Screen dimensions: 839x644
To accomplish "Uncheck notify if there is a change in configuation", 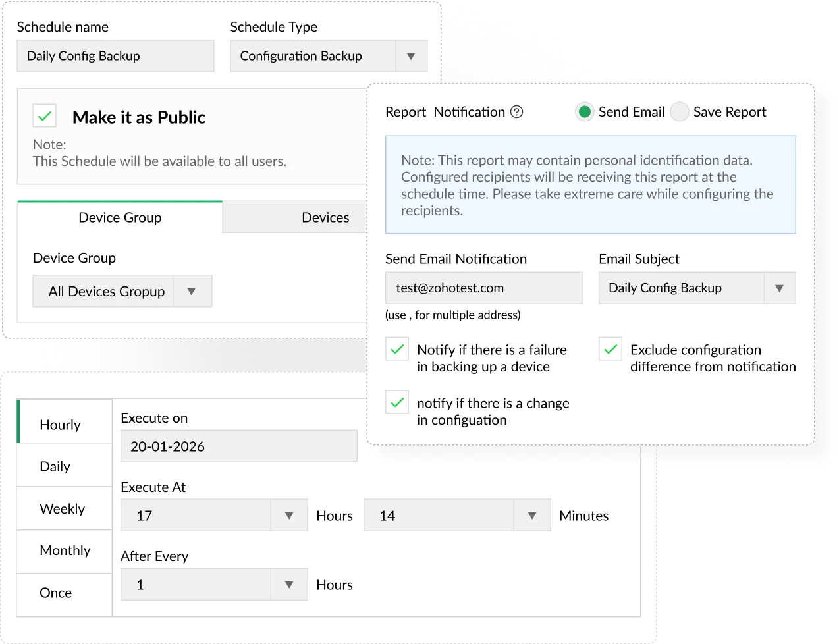I will tap(396, 402).
